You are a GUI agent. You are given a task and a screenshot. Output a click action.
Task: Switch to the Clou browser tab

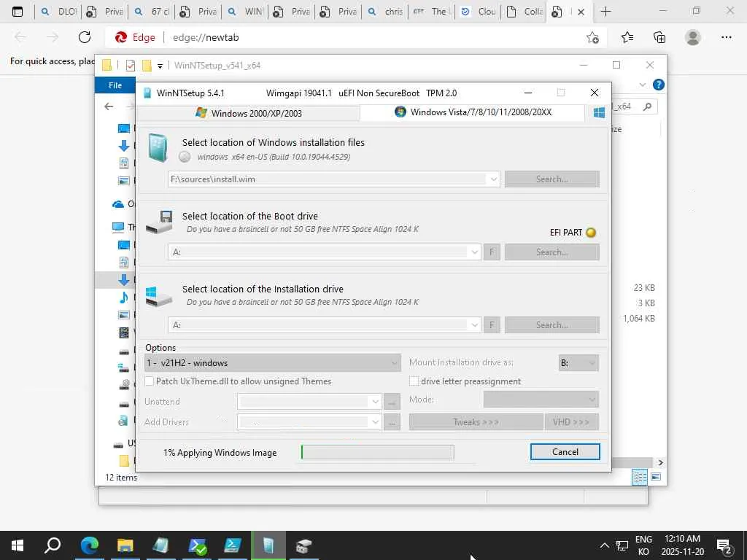click(x=479, y=12)
